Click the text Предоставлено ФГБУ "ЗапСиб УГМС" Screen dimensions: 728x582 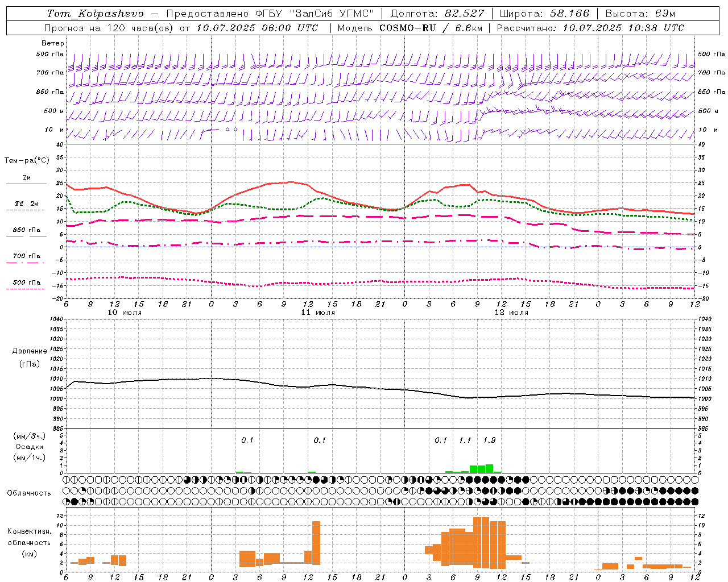(x=270, y=14)
